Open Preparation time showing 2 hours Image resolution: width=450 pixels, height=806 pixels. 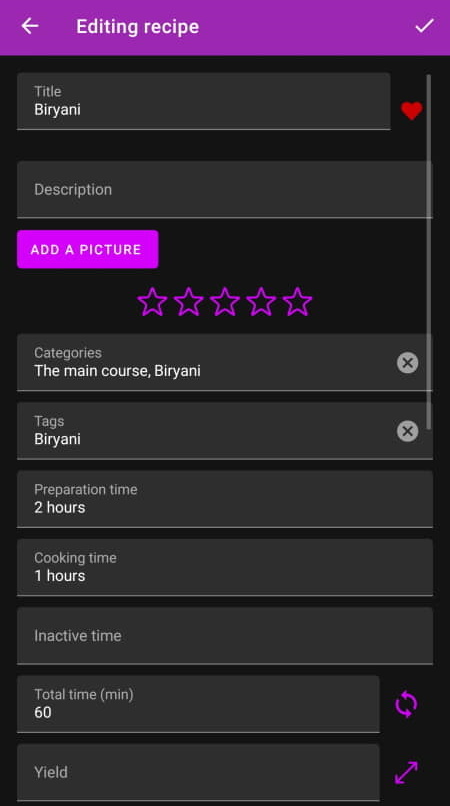coord(225,499)
